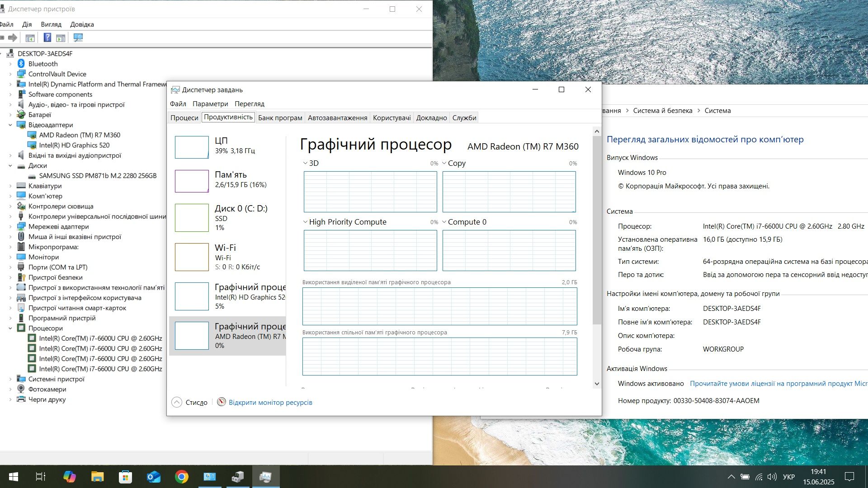This screenshot has width=868, height=488.
Task: Click the volume icon in system tray
Action: pyautogui.click(x=772, y=477)
